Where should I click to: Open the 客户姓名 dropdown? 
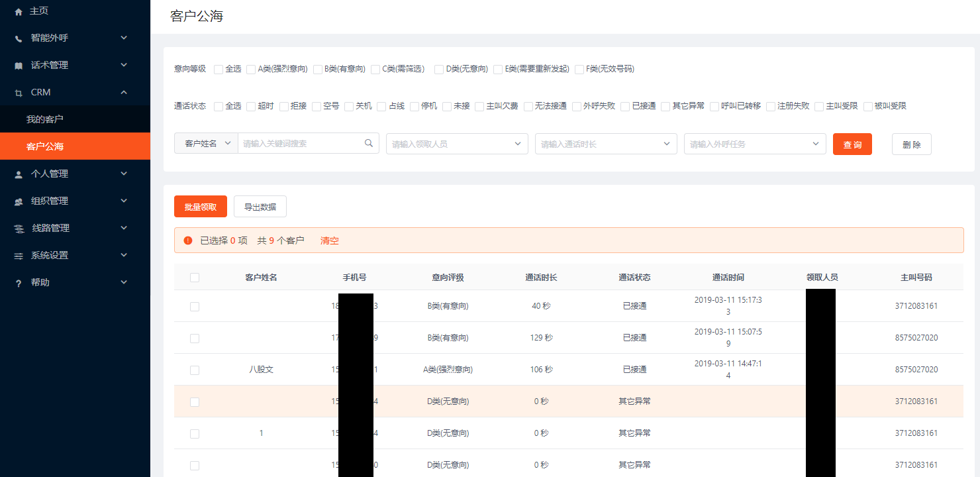206,144
